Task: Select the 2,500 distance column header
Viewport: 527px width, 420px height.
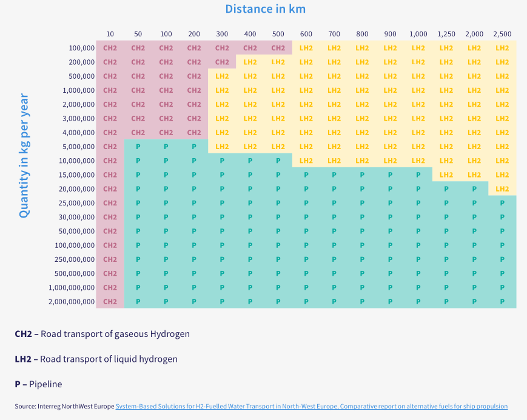Action: (502, 34)
